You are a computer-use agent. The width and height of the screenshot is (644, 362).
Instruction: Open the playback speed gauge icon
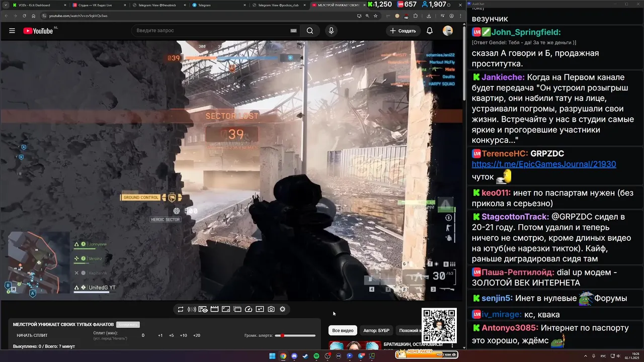point(249,309)
